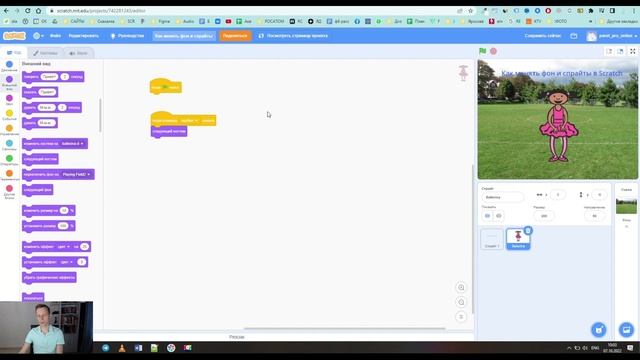Open costume dropdown in изменить костюм block

point(73,144)
